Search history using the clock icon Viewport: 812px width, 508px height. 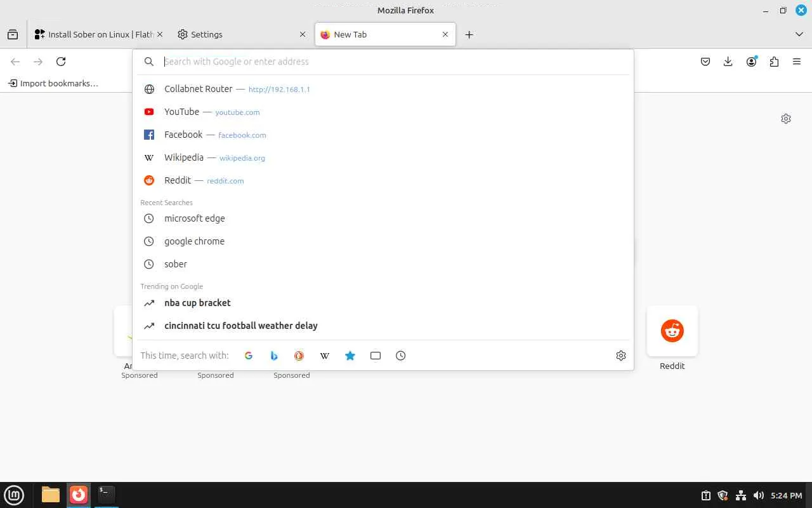400,356
